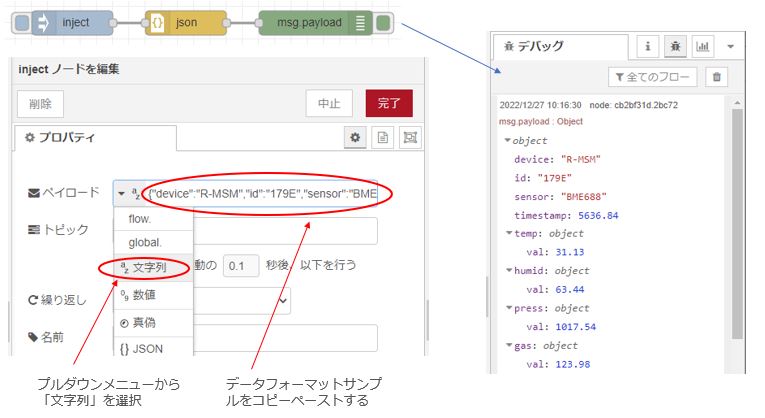Open the node settings gear icon
This screenshot has height=418, width=765.
tap(356, 138)
